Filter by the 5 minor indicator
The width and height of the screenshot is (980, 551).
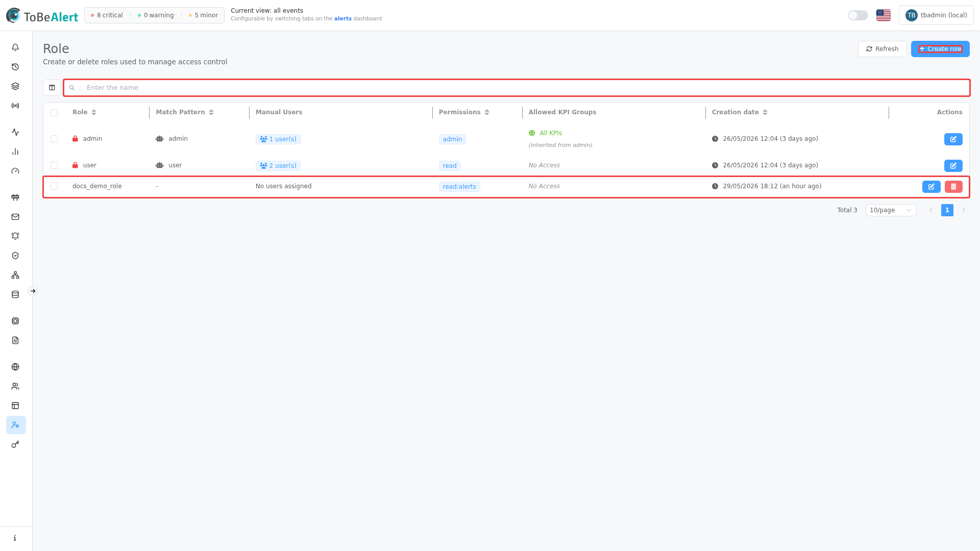coord(203,15)
